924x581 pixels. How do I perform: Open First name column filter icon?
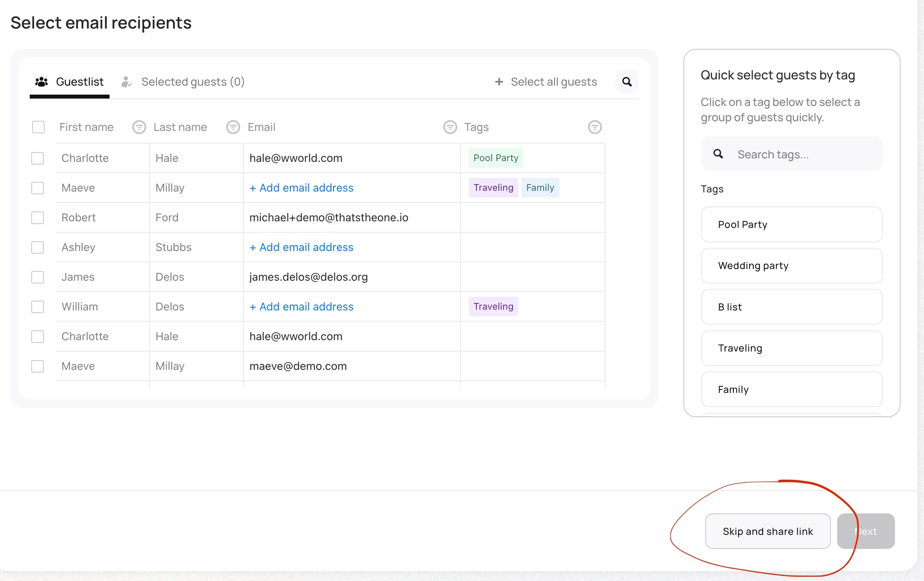pyautogui.click(x=139, y=127)
